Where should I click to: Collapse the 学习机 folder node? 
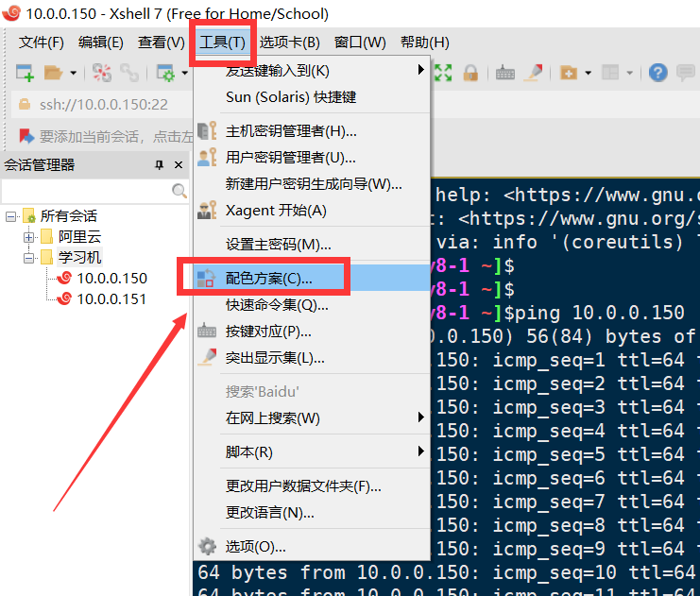29,258
